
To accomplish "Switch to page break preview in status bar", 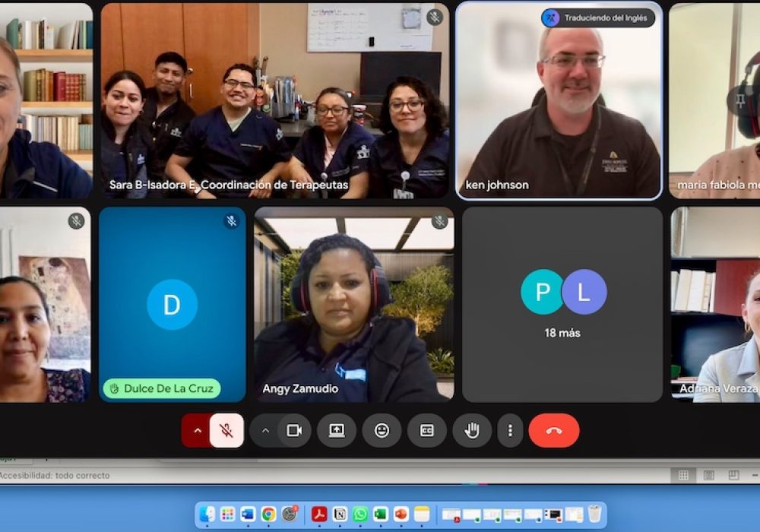I will tap(734, 475).
